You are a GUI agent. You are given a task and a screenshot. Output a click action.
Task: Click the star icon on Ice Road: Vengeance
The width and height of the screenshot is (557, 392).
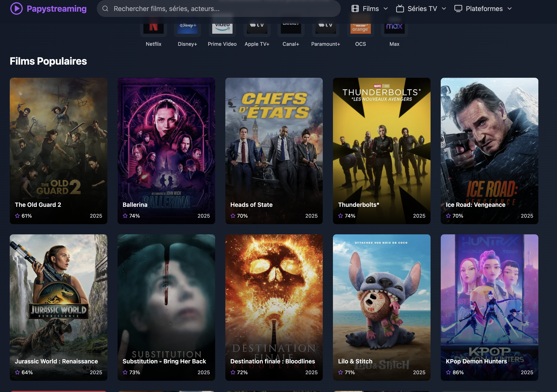coord(448,215)
